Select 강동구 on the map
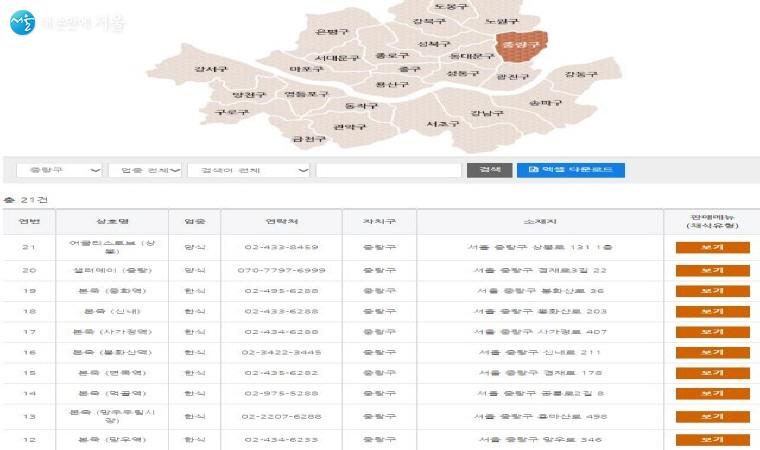 580,75
